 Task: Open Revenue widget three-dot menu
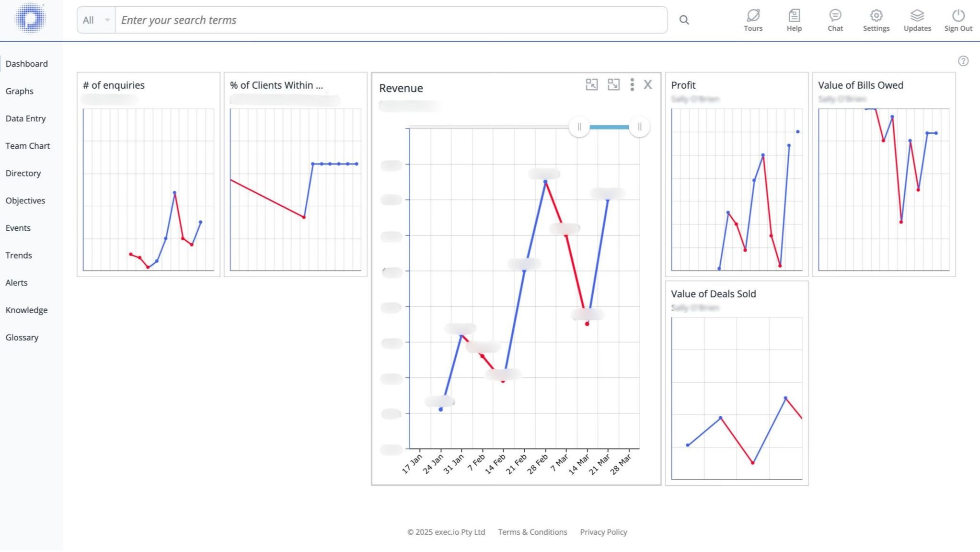pos(632,85)
